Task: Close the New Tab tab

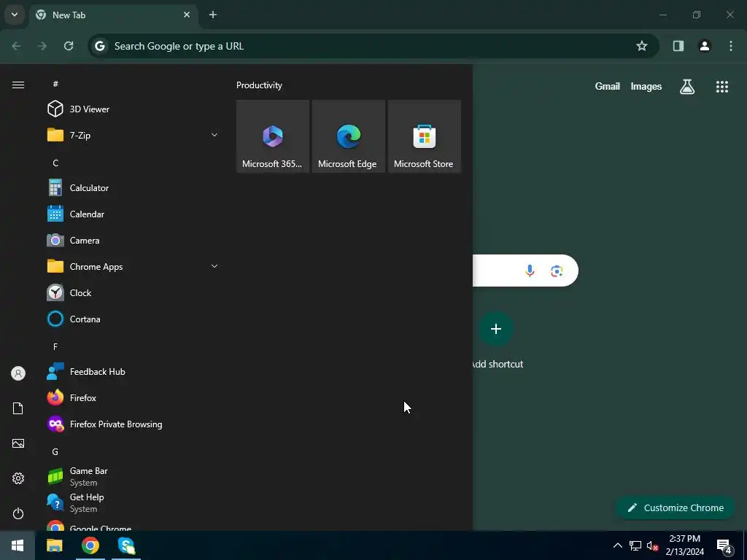Action: (x=187, y=15)
